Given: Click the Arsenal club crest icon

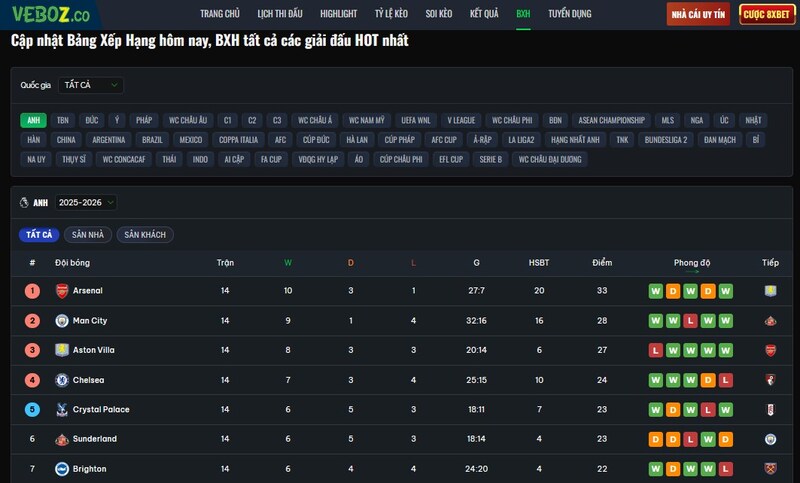Looking at the screenshot, I should click(x=62, y=291).
